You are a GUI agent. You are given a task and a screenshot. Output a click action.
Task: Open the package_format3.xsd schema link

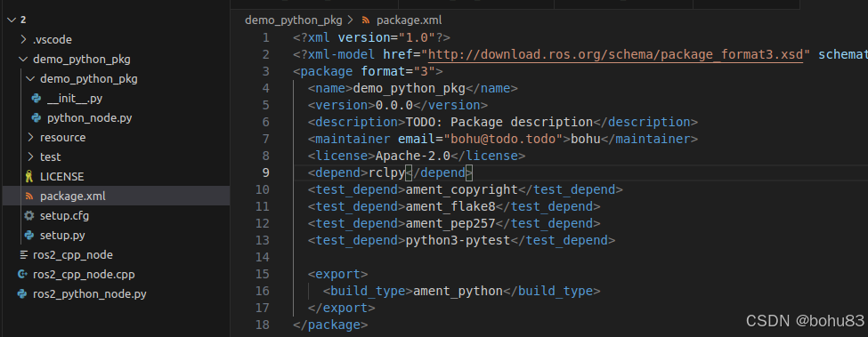click(x=615, y=55)
